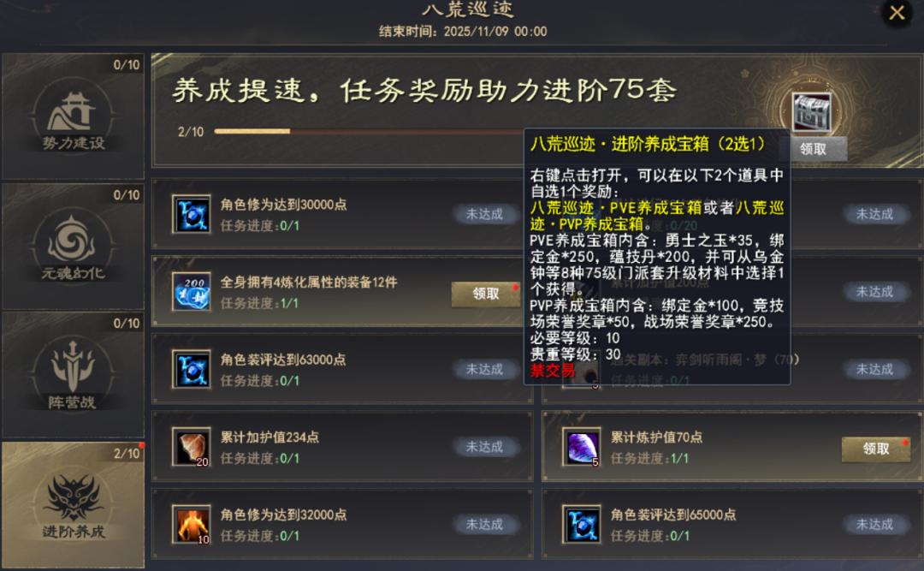Click reward icon for 角色修为达到30000点
Screen dimensions: 924x571
pyautogui.click(x=192, y=214)
